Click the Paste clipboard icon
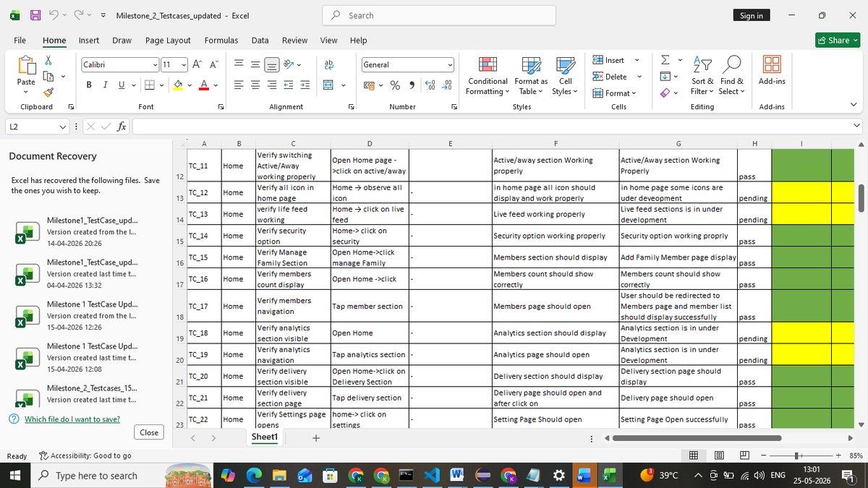This screenshot has height=488, width=868. pos(26,66)
